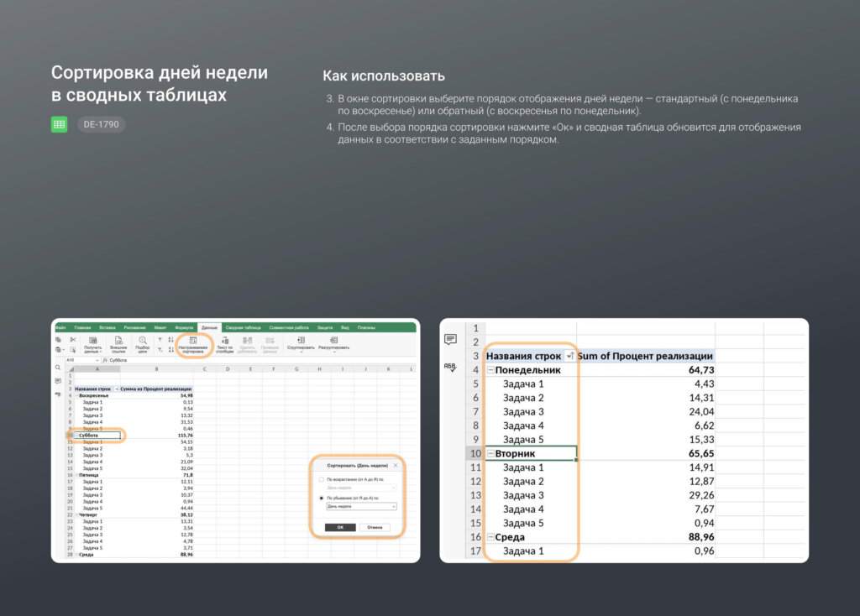The width and height of the screenshot is (860, 616).
Task: Open the Названия строк filter dropdown
Action: tap(569, 356)
